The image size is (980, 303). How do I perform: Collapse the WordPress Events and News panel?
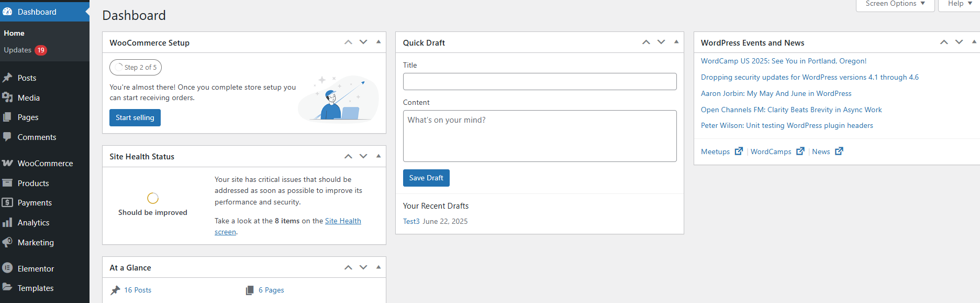point(974,42)
